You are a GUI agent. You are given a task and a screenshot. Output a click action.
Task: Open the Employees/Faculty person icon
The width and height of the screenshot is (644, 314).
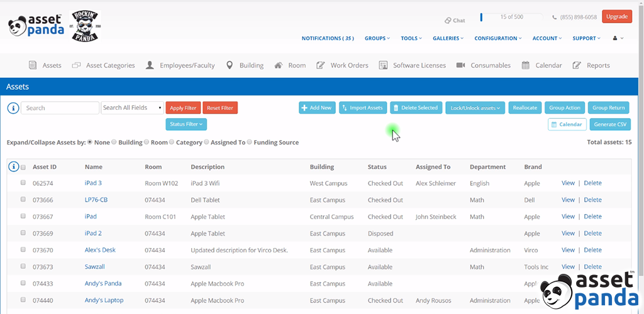150,65
